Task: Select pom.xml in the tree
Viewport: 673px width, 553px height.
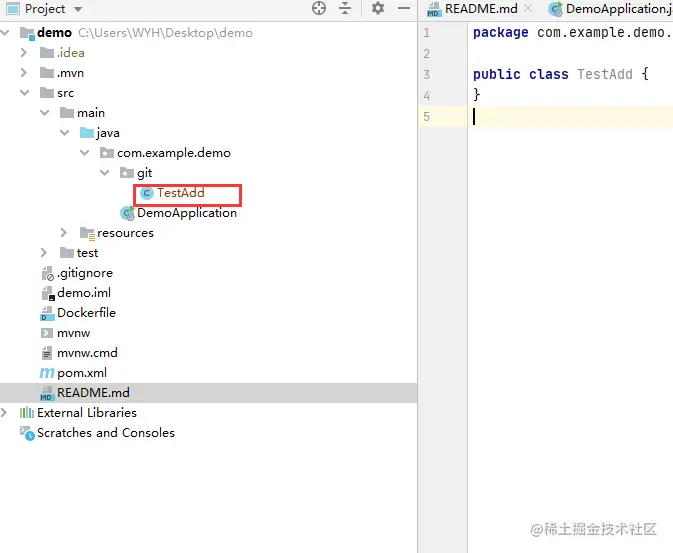Action: tap(82, 373)
